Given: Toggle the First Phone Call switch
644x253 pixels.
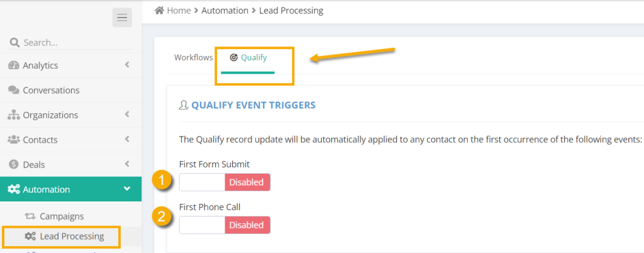Looking at the screenshot, I should point(225,225).
